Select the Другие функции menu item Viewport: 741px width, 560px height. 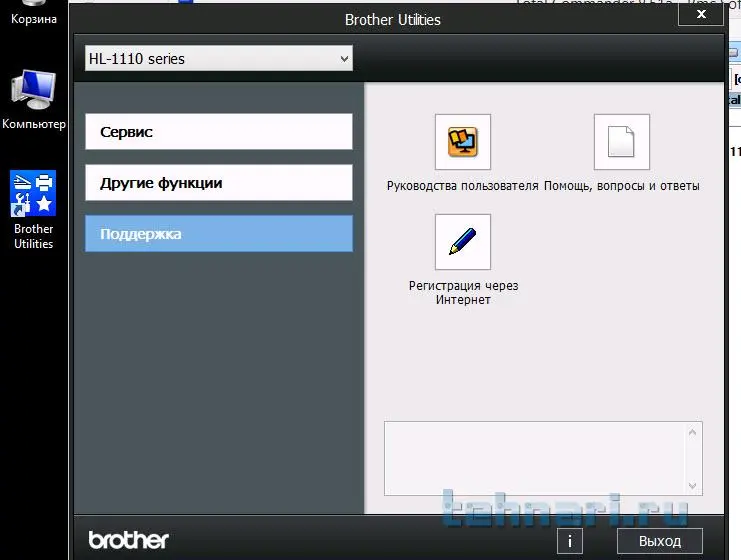point(219,183)
